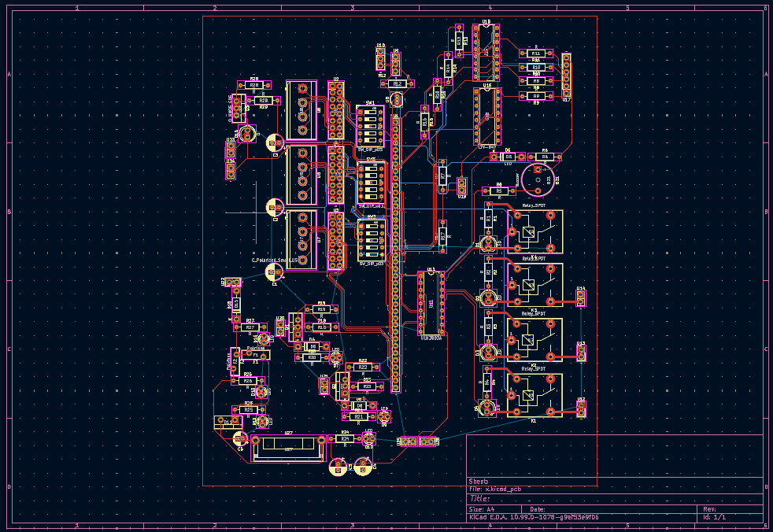Select resistor R1 above relay driver
The width and height of the screenshot is (773, 532).
[x=488, y=218]
